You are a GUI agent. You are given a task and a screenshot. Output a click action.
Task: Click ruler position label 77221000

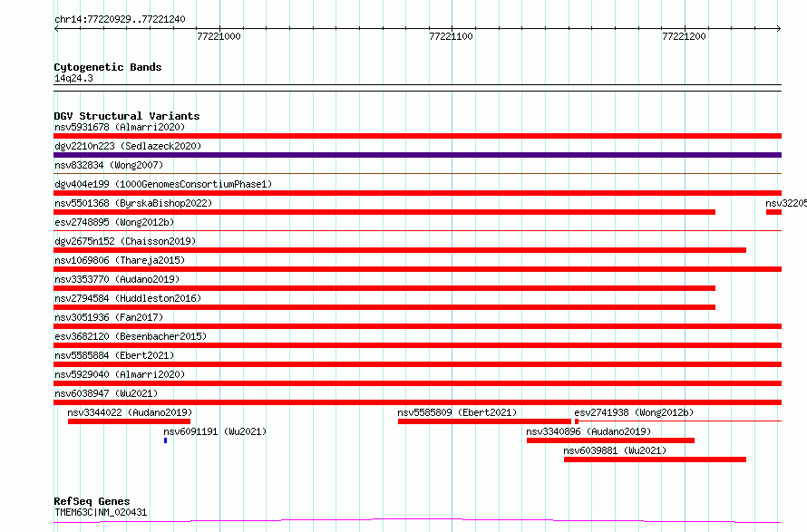(x=219, y=36)
